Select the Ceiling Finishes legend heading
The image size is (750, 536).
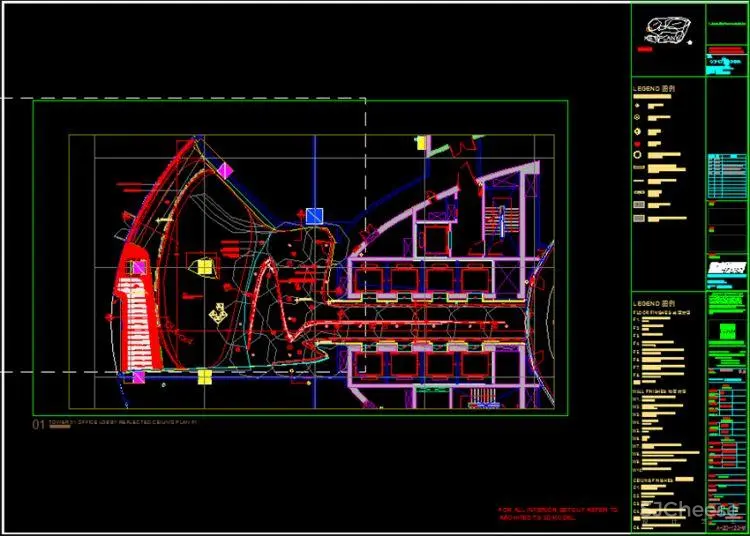654,479
